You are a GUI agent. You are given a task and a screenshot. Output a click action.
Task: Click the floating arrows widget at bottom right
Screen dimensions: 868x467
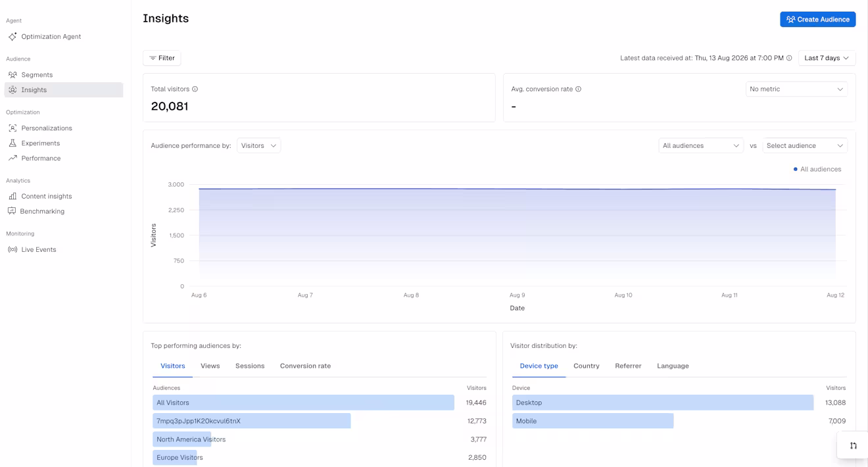pyautogui.click(x=853, y=445)
